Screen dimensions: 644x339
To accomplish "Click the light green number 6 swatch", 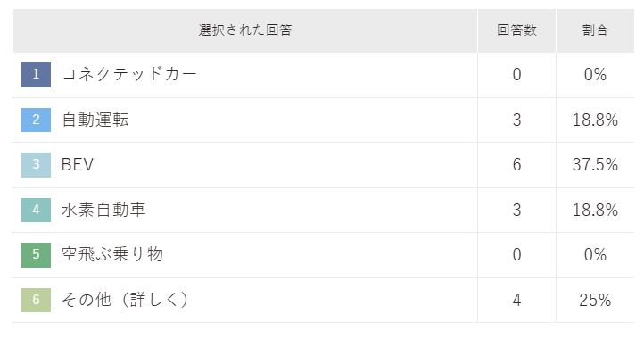I will (37, 300).
